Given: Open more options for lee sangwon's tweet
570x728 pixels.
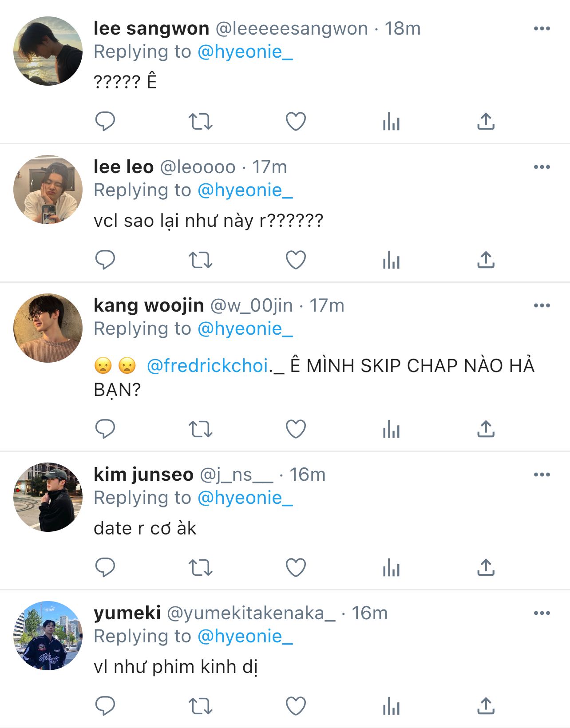Looking at the screenshot, I should click(542, 29).
